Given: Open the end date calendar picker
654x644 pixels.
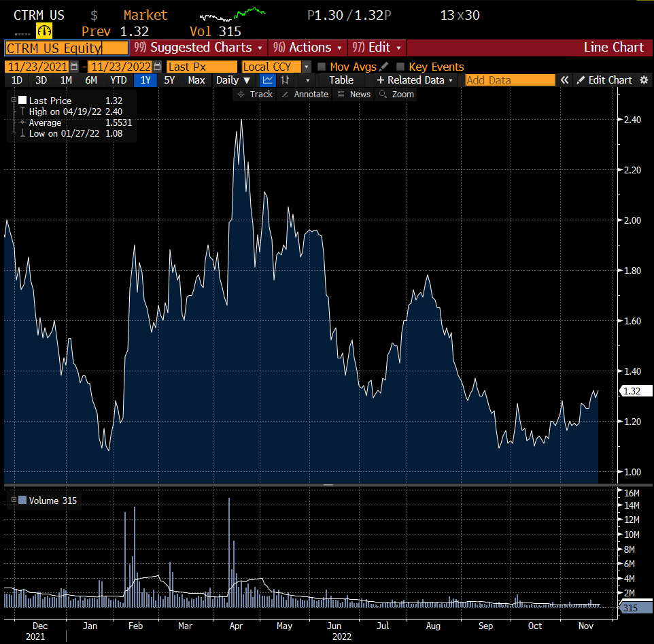Looking at the screenshot, I should [x=157, y=67].
